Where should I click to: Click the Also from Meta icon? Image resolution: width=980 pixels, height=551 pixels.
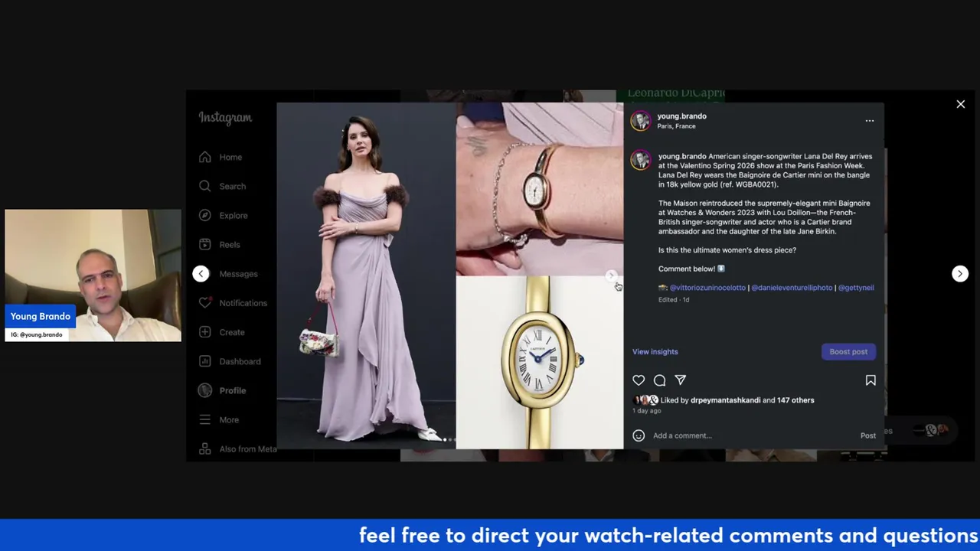(205, 448)
